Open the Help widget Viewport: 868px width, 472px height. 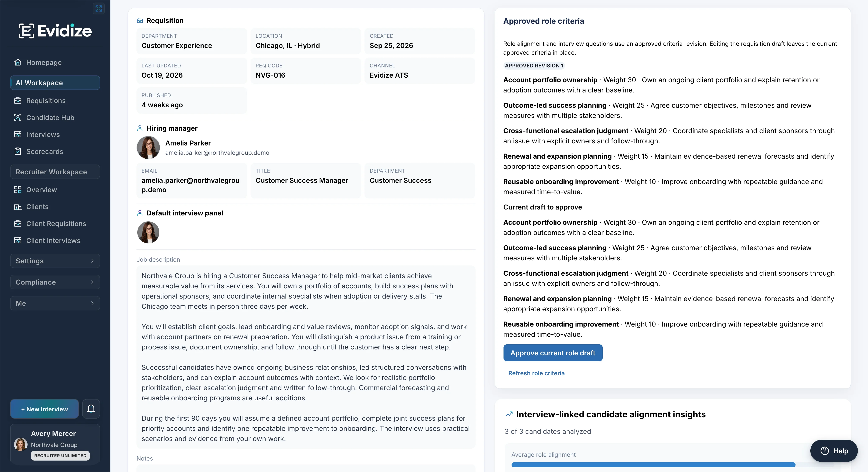point(834,451)
